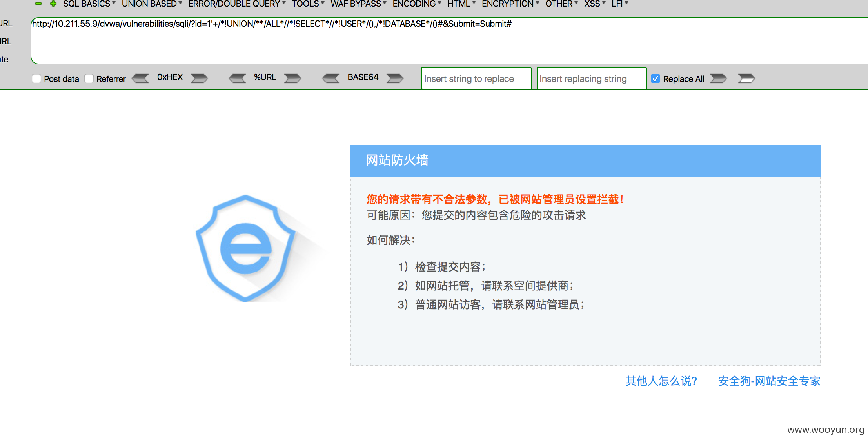Image resolution: width=868 pixels, height=441 pixels.
Task: Click the right arrow beside BASE64
Action: [x=395, y=78]
